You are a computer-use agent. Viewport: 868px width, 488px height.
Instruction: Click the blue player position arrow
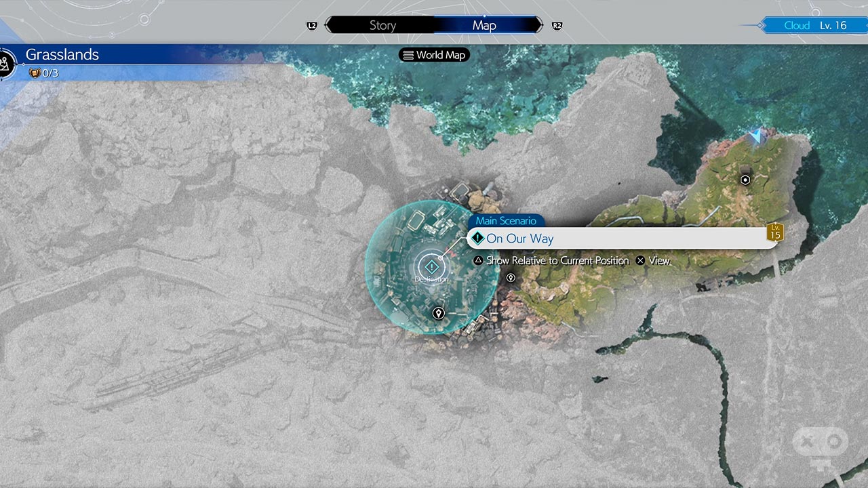point(755,136)
